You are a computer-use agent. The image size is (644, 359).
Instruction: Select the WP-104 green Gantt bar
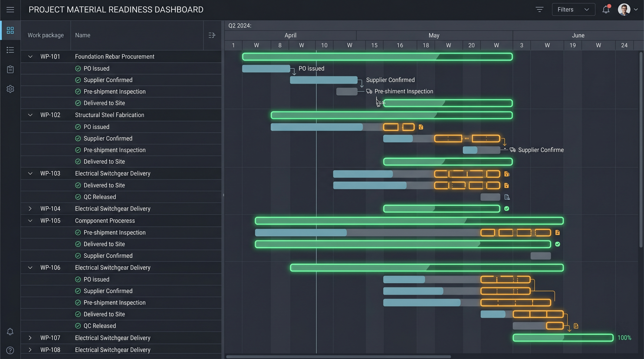(441, 209)
